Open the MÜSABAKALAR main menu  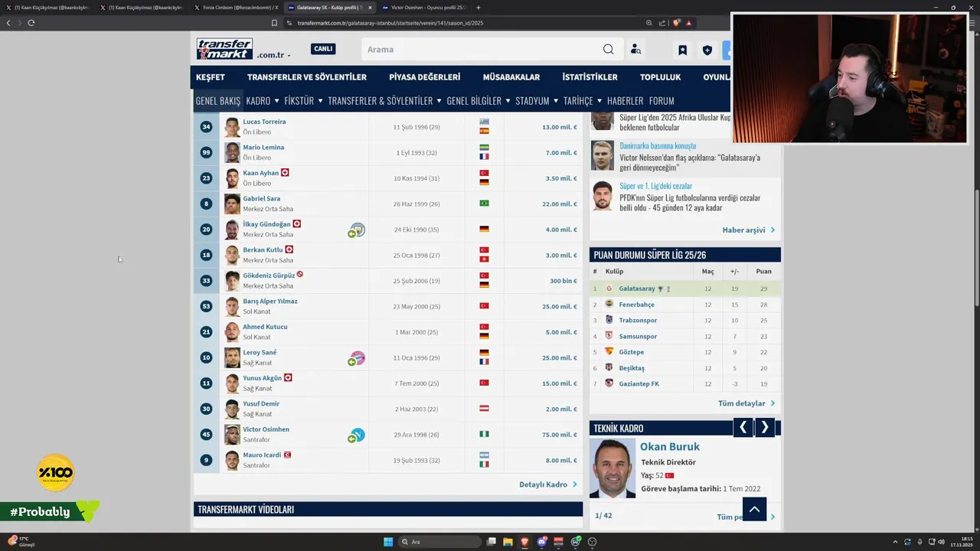pyautogui.click(x=511, y=77)
